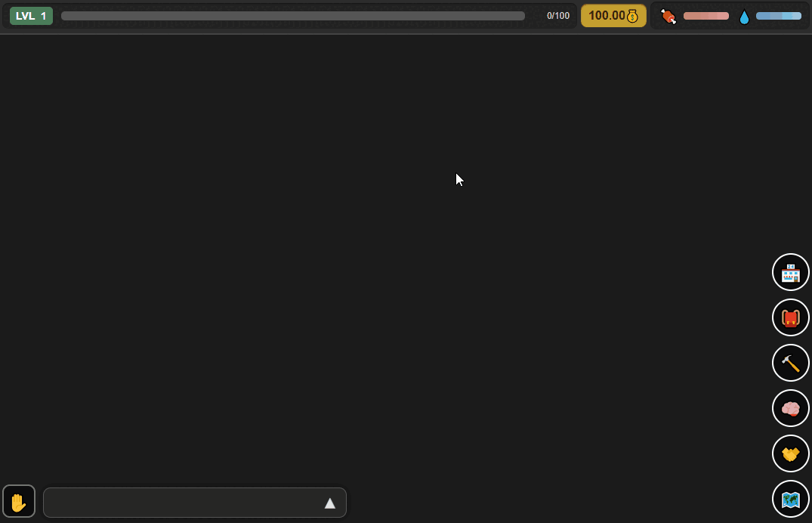Click the 0/100 experience counter
The width and height of the screenshot is (812, 523).
(x=557, y=16)
